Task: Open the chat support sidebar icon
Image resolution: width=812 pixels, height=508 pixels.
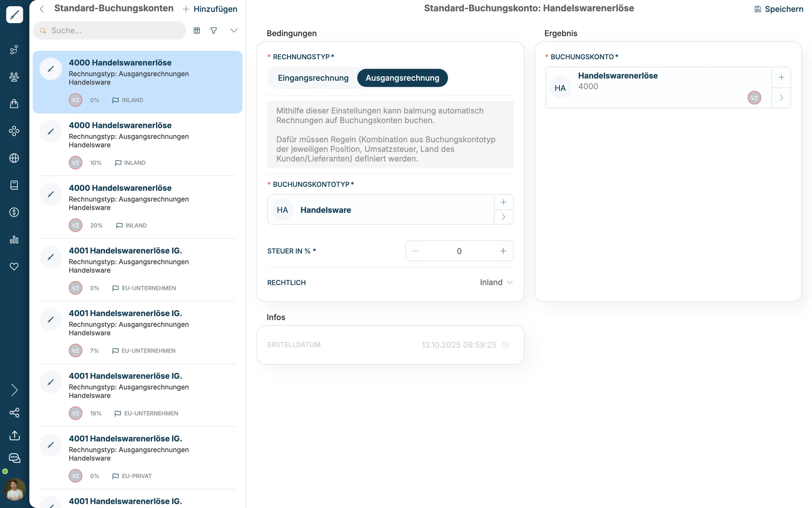Action: pos(15,458)
